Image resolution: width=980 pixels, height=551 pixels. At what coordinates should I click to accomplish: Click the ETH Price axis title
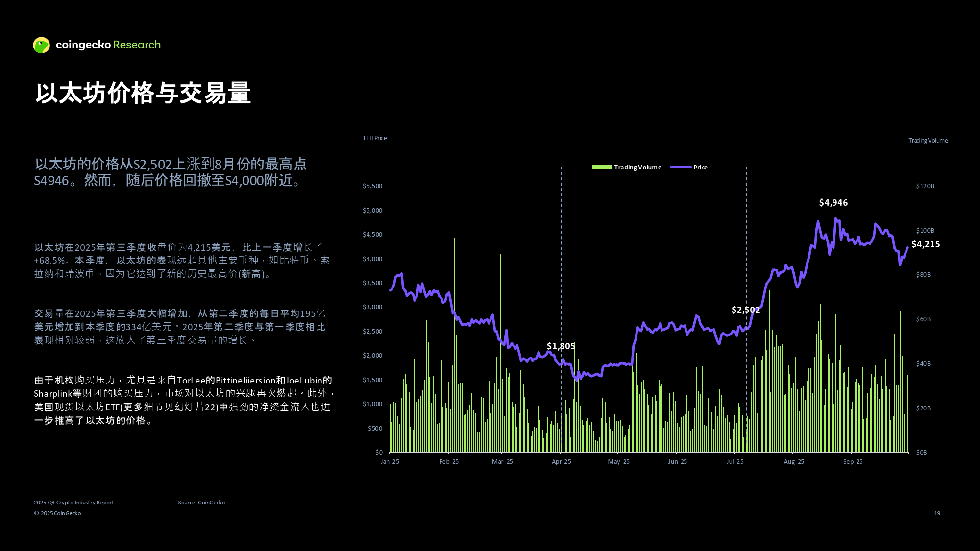375,138
